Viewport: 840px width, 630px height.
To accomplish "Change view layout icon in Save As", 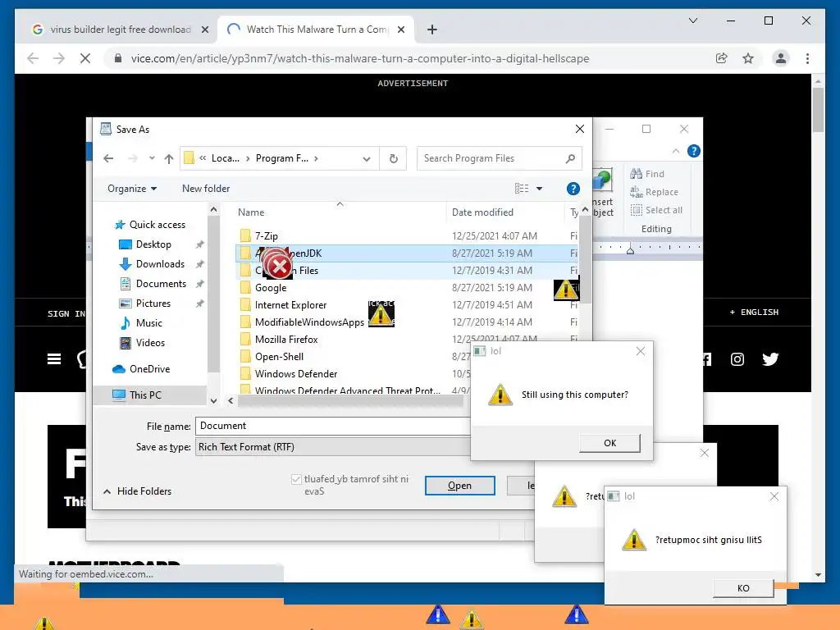I will tap(522, 189).
